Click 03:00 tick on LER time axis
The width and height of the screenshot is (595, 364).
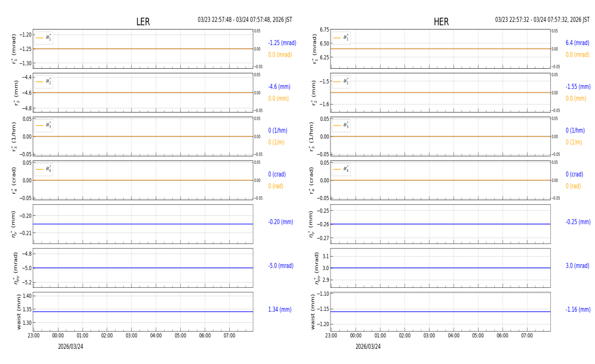[131, 336]
